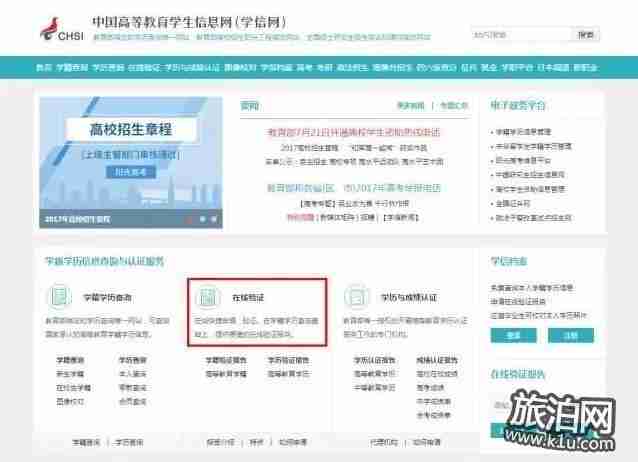Open 零散查询 under 学历查询 column
The height and width of the screenshot is (462, 638).
133,388
